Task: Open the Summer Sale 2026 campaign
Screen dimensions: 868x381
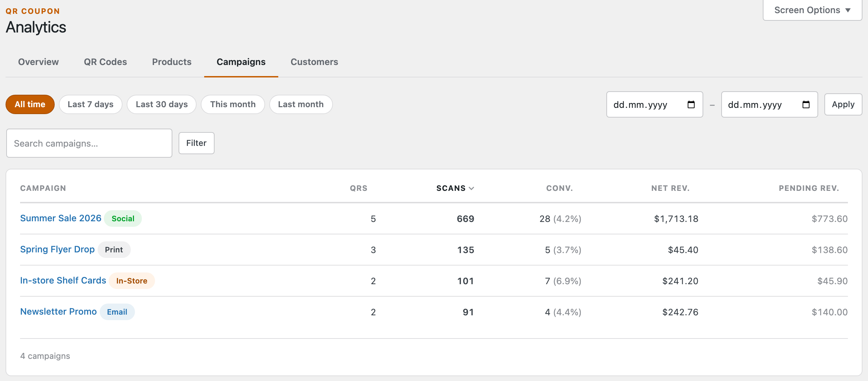Action: [61, 218]
